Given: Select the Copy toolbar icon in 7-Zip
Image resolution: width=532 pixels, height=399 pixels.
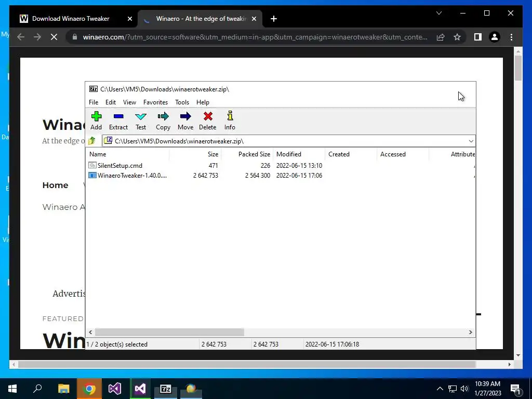Looking at the screenshot, I should coord(163,121).
